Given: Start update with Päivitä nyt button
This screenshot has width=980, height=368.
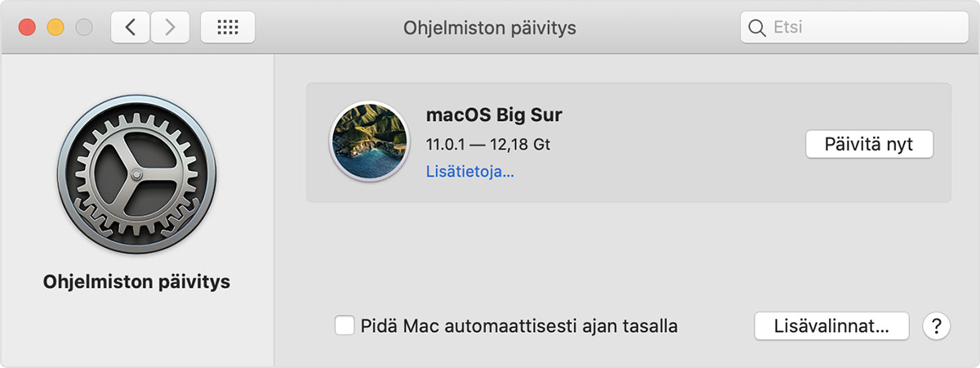Looking at the screenshot, I should tap(869, 144).
